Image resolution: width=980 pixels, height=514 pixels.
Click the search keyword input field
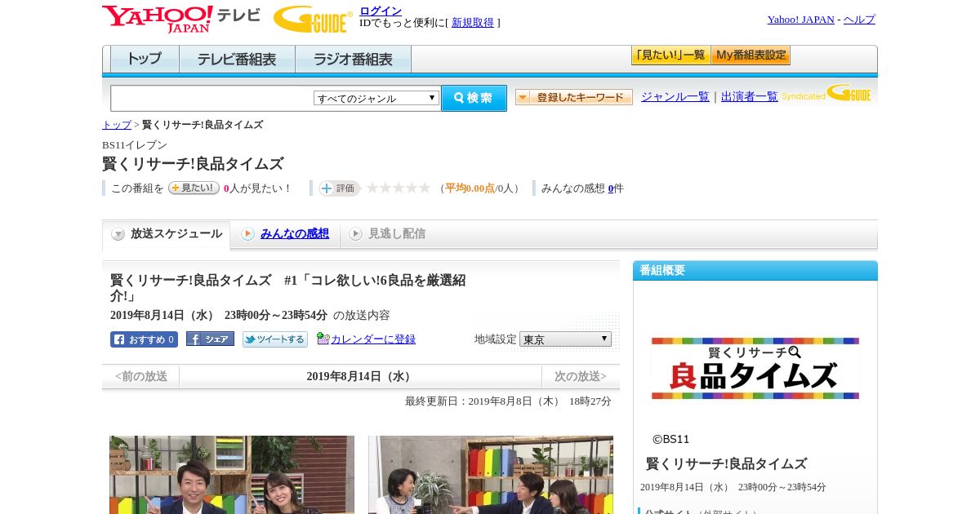[212, 98]
